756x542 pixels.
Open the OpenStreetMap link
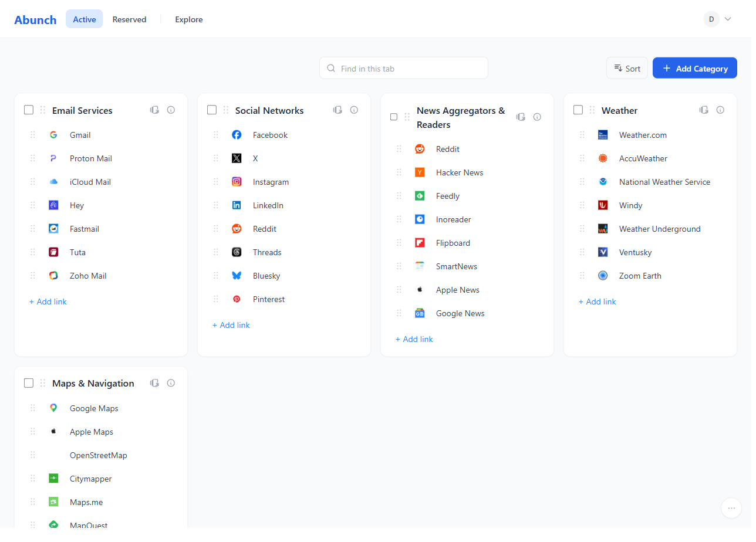(99, 455)
